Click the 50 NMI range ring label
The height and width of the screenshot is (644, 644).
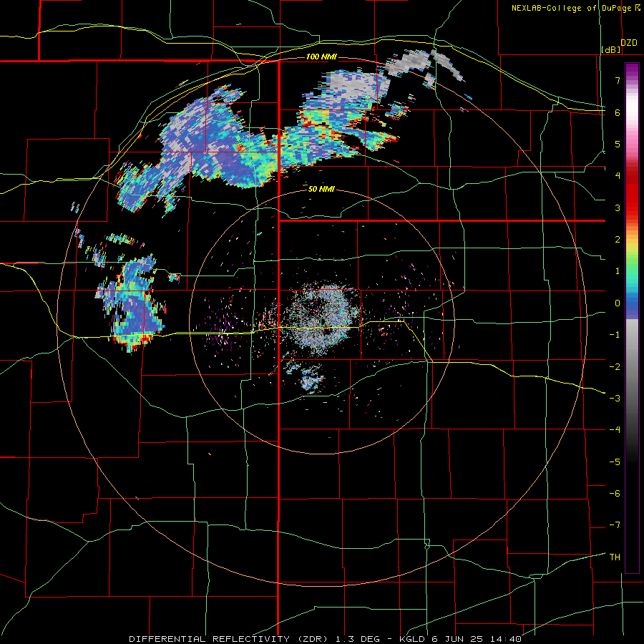[x=321, y=189]
